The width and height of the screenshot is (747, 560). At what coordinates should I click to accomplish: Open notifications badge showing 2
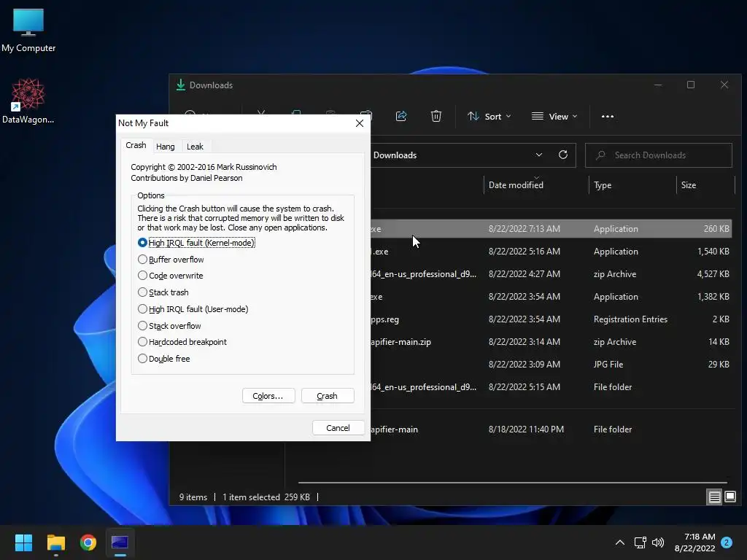click(727, 542)
